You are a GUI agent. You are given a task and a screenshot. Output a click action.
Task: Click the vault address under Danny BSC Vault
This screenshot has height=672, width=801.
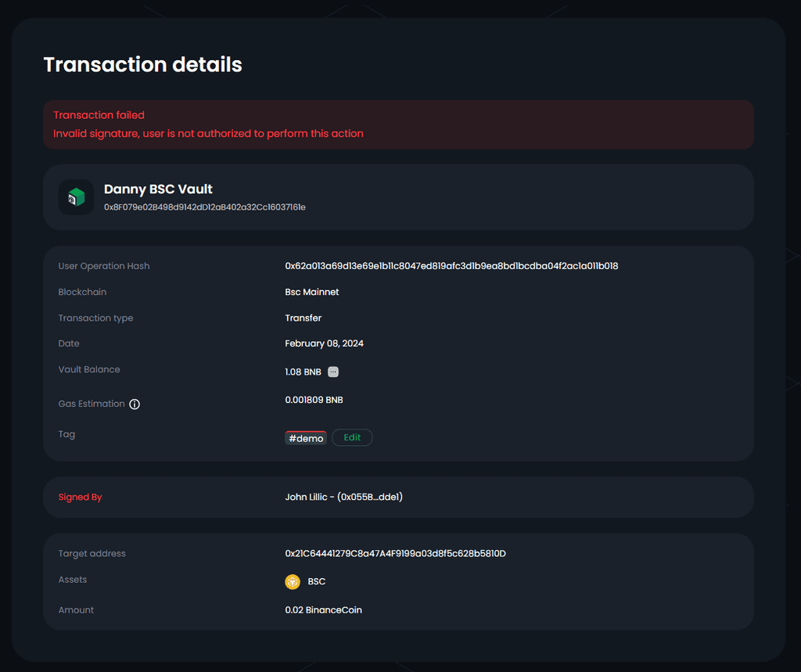(x=205, y=207)
